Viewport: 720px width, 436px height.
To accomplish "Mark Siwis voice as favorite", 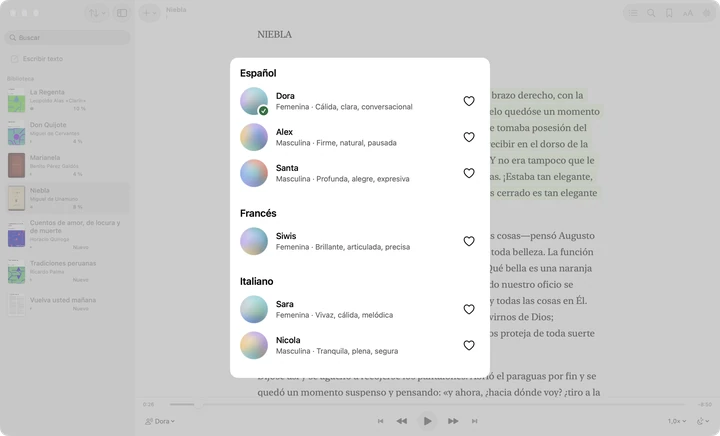I will (468, 241).
